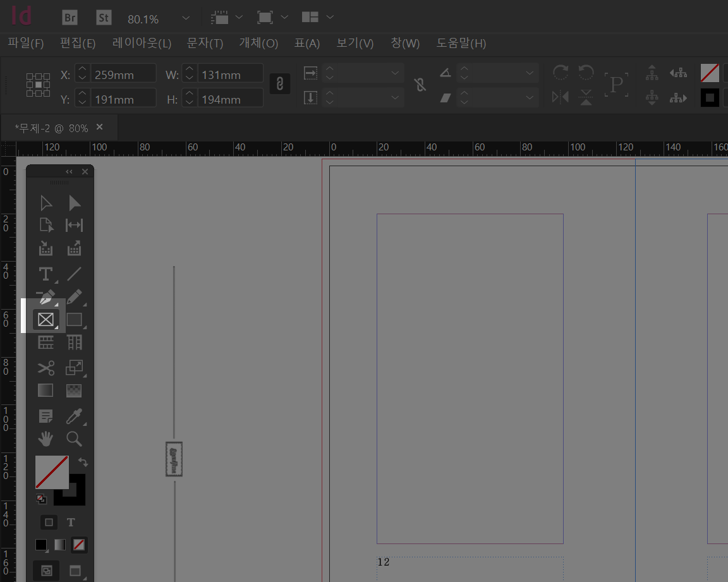Open the 레이아웃(L) menu
This screenshot has width=728, height=582.
pyautogui.click(x=142, y=43)
